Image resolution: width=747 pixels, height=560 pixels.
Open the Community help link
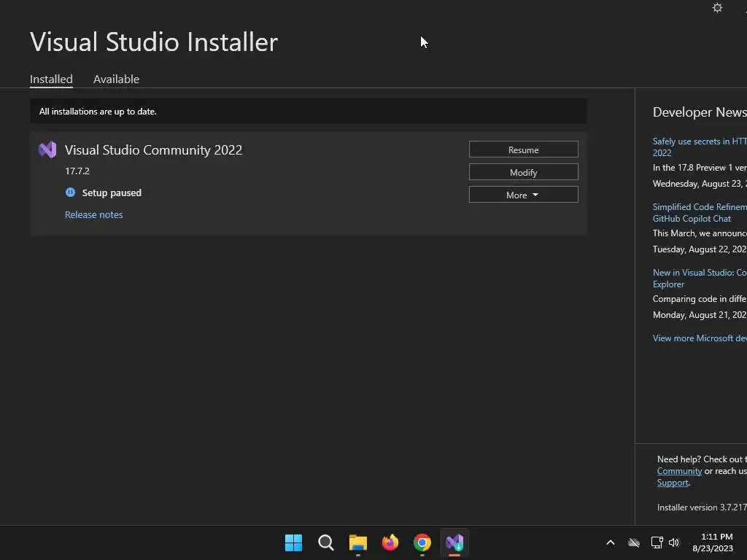[679, 471]
